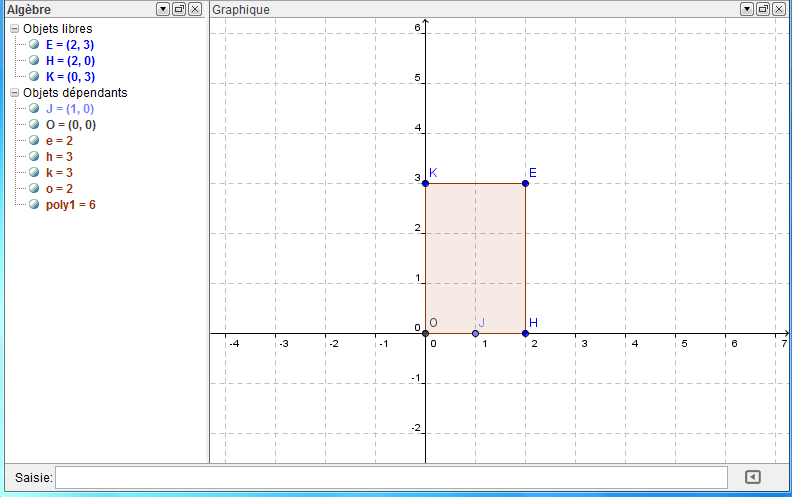Hide polygon poly1 using its bullet

pyautogui.click(x=35, y=204)
